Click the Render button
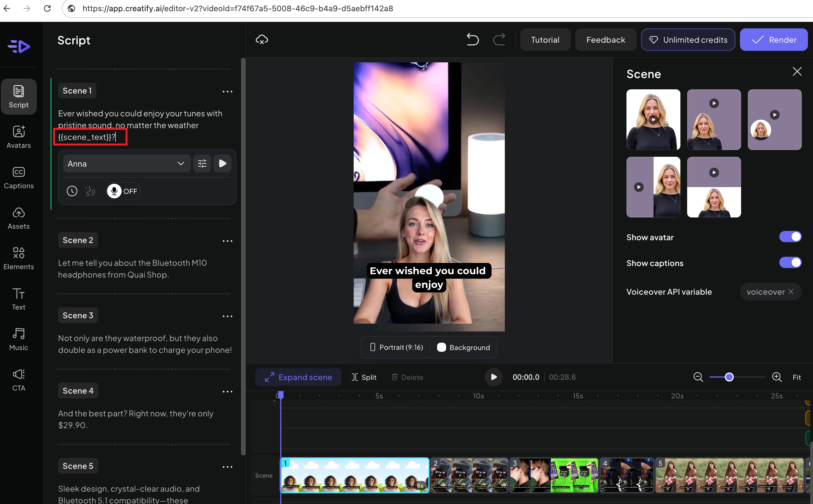 [773, 40]
